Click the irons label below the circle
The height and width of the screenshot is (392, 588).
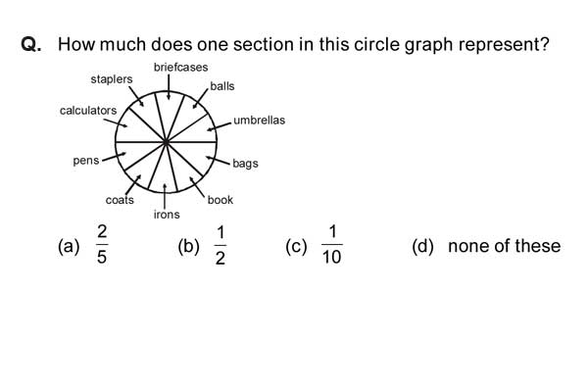click(167, 215)
